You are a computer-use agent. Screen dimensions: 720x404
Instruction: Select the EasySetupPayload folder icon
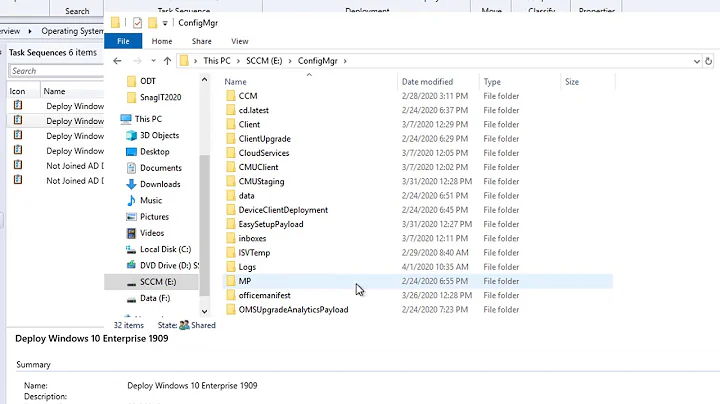coord(231,224)
